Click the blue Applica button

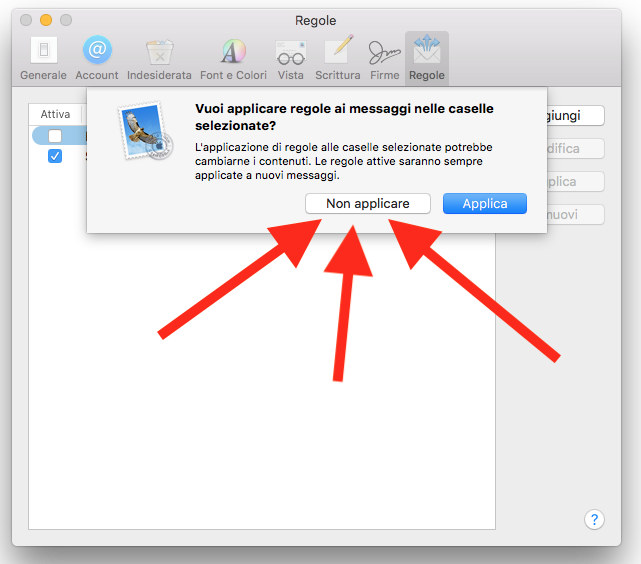(485, 204)
